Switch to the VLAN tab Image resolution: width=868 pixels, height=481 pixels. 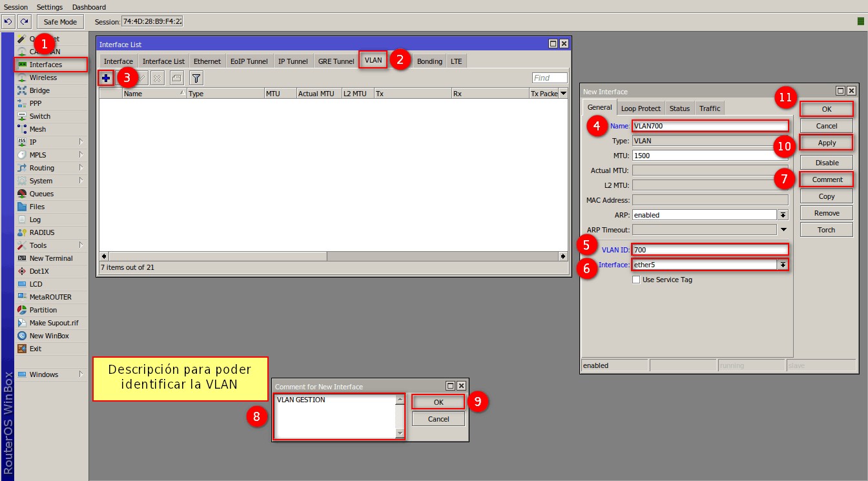click(373, 61)
